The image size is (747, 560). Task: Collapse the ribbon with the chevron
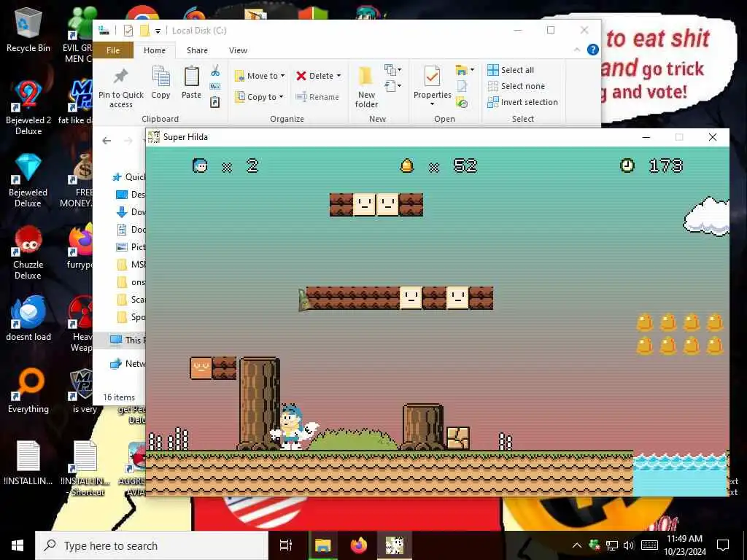tap(577, 50)
